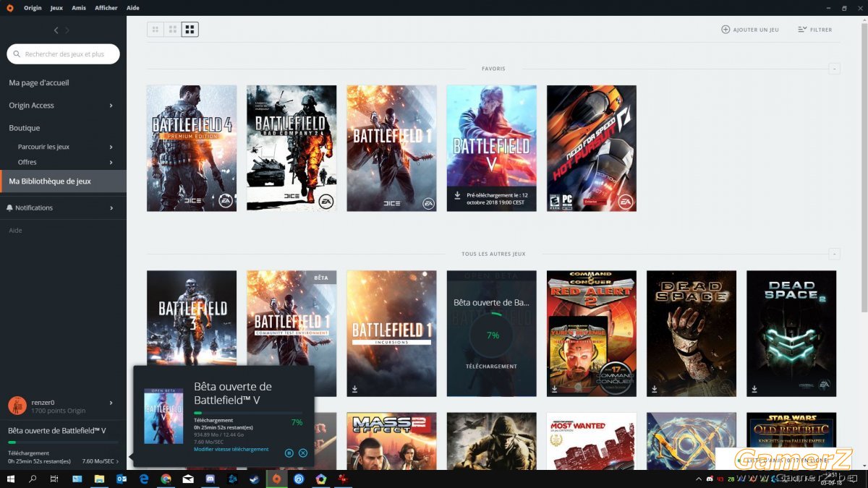Screen dimensions: 868x488
Task: Click the 7% download circle on beta tile
Action: (492, 335)
